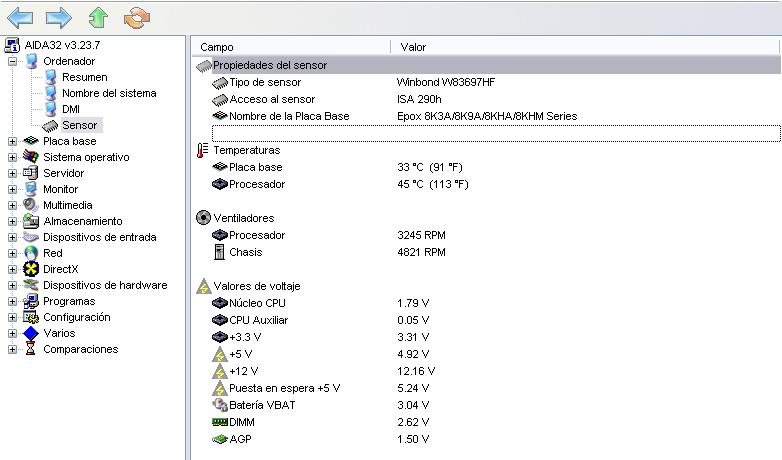Select Resumen in the tree
Image resolution: width=782 pixels, height=460 pixels.
(x=84, y=77)
